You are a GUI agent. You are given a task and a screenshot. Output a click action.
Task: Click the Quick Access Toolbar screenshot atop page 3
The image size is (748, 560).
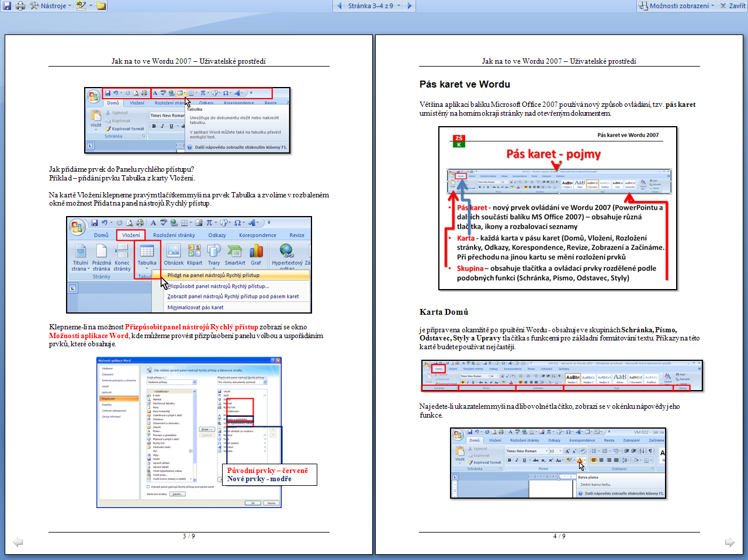point(188,120)
